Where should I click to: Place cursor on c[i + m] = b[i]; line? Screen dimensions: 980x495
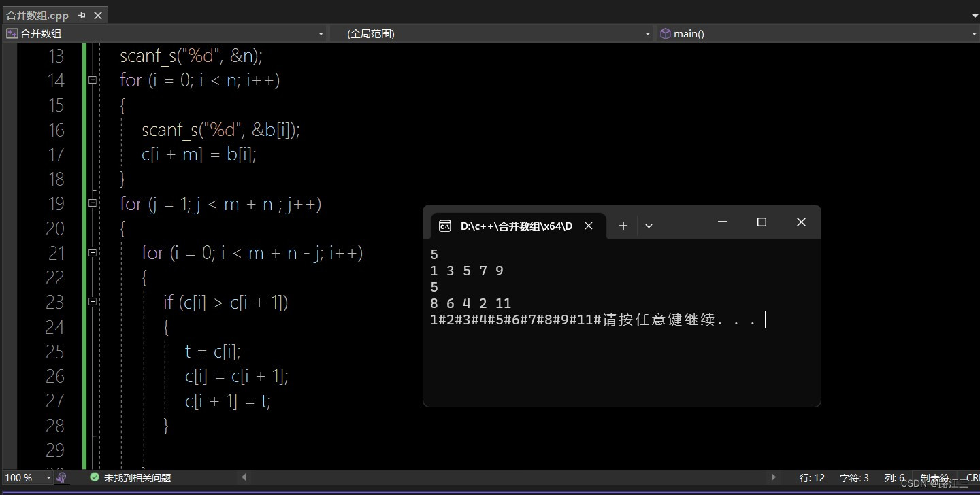point(199,154)
